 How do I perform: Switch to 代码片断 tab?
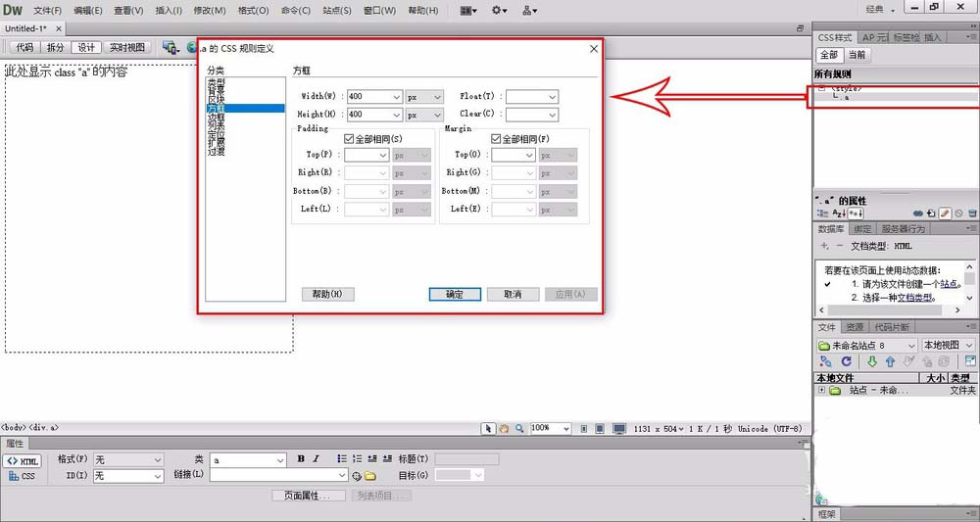pos(892,327)
